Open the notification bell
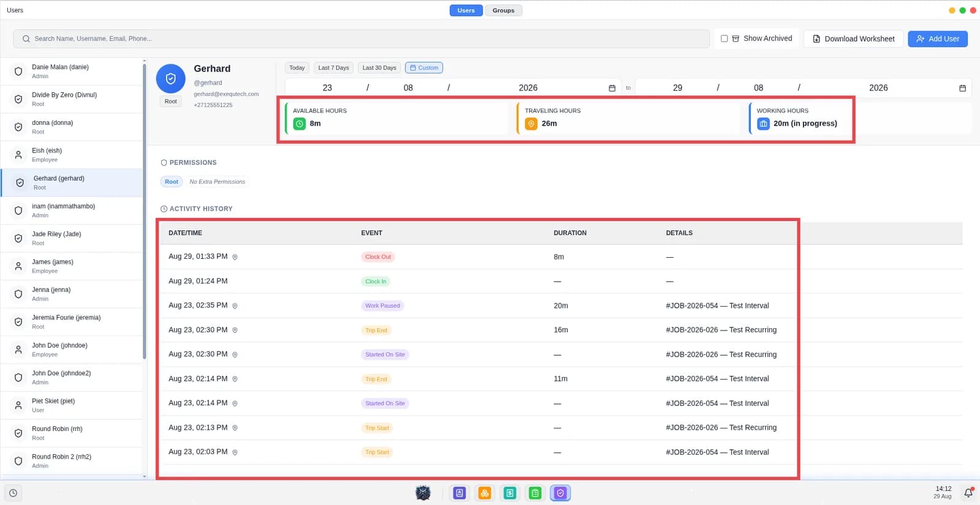980x505 pixels. click(x=968, y=493)
